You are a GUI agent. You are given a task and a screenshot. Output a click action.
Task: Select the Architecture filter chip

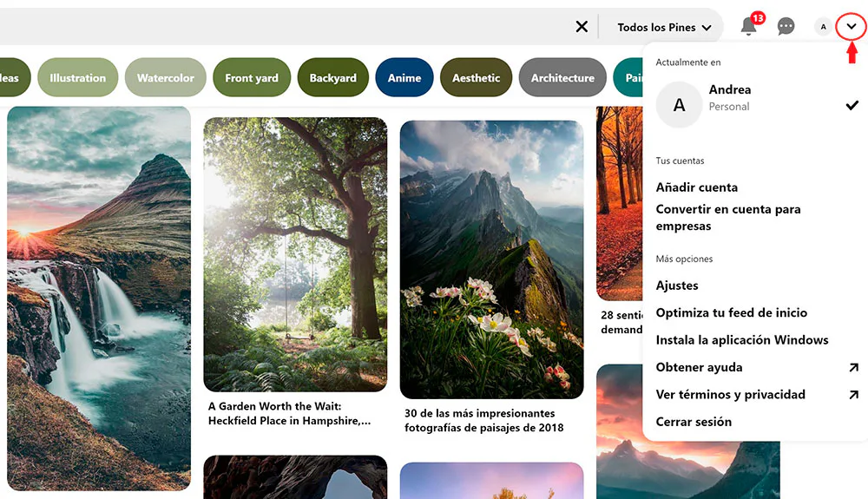pyautogui.click(x=562, y=78)
